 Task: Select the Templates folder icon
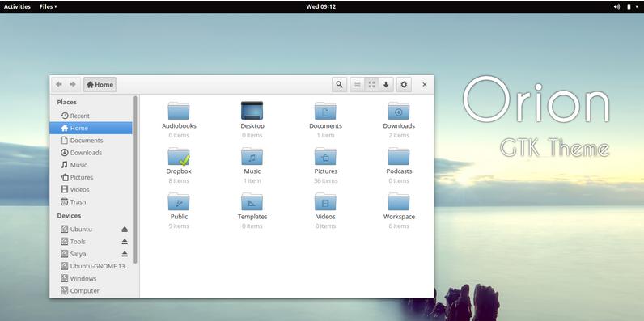click(x=252, y=201)
